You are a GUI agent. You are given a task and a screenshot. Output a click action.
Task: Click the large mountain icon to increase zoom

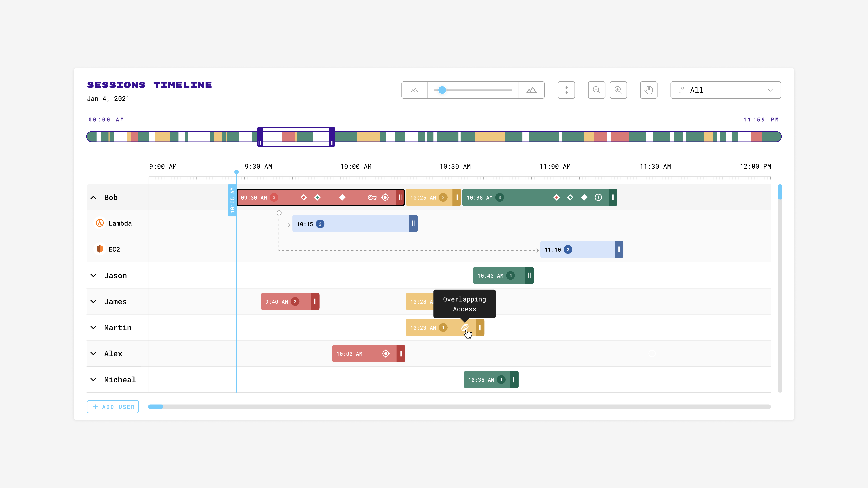tap(531, 90)
